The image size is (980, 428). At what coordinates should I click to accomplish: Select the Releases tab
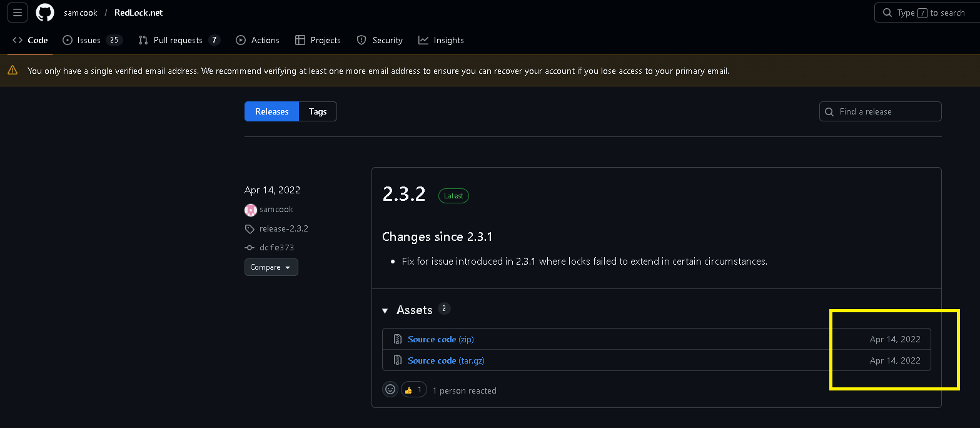271,111
